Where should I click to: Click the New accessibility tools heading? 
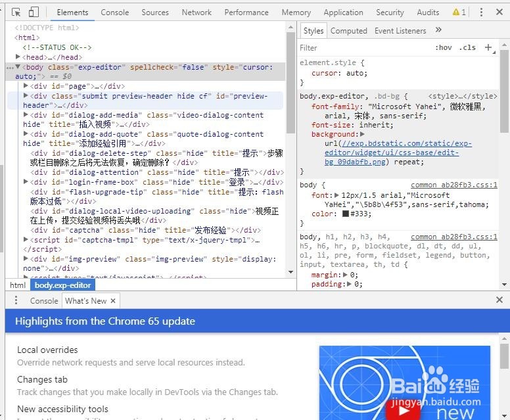(x=62, y=409)
